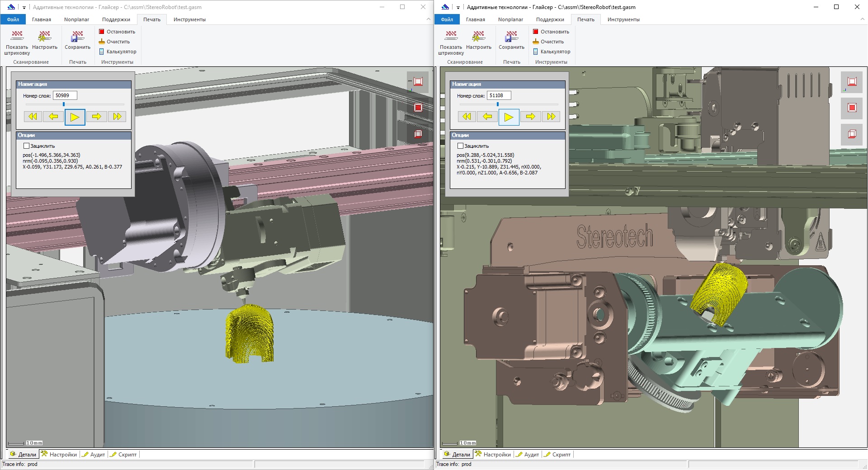
Task: Open 'Файл' menu in right window
Action: (447, 19)
